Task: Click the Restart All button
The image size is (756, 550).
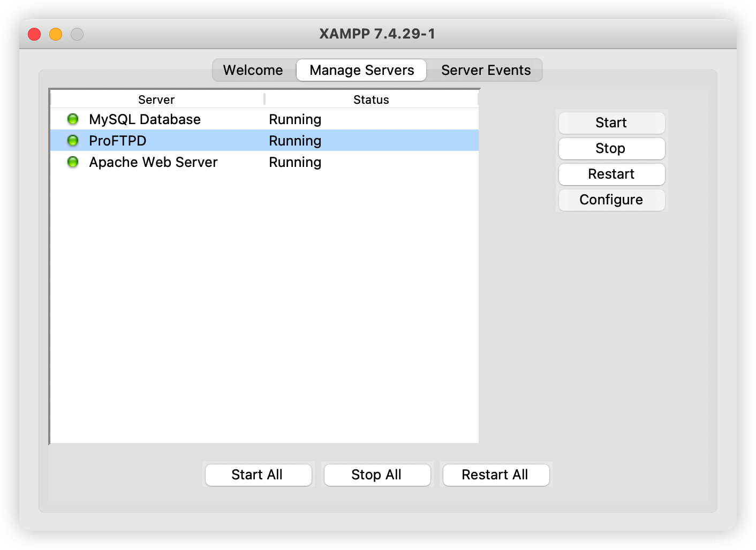Action: coord(495,475)
